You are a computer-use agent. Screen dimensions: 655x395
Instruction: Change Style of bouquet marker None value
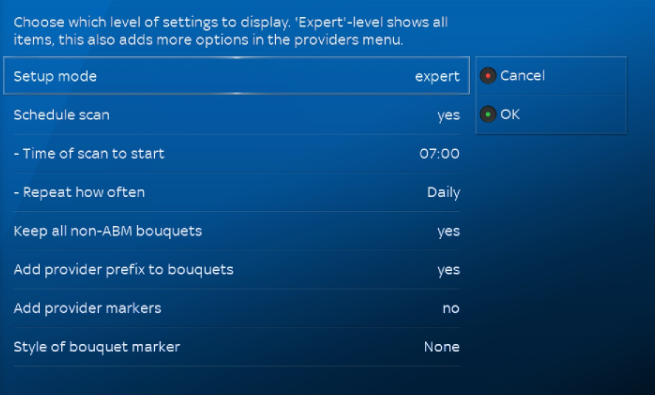[442, 347]
